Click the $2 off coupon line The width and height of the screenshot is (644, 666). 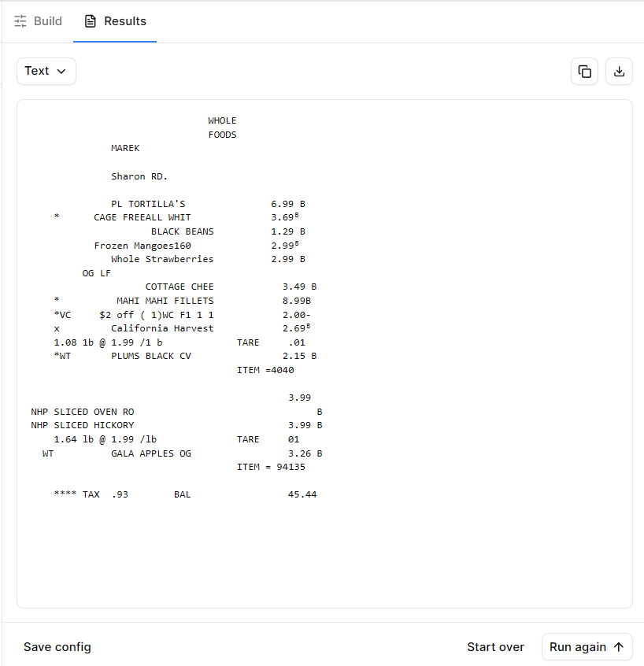click(157, 315)
